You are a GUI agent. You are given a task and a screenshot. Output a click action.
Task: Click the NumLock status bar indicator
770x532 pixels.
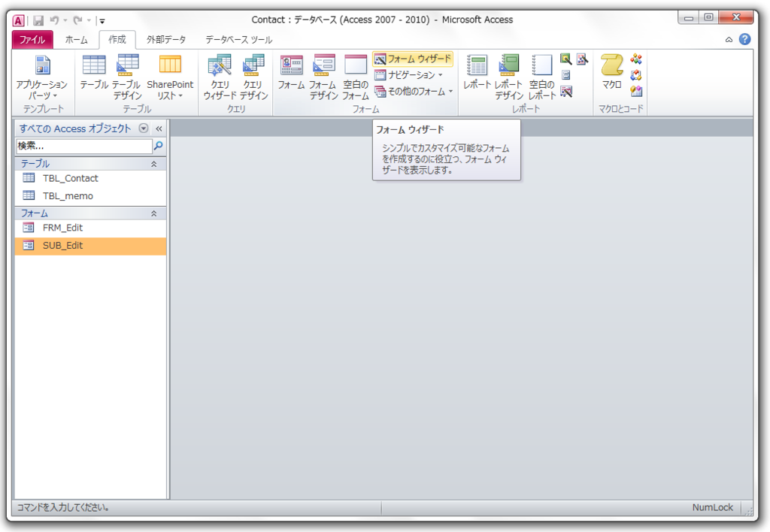(712, 507)
